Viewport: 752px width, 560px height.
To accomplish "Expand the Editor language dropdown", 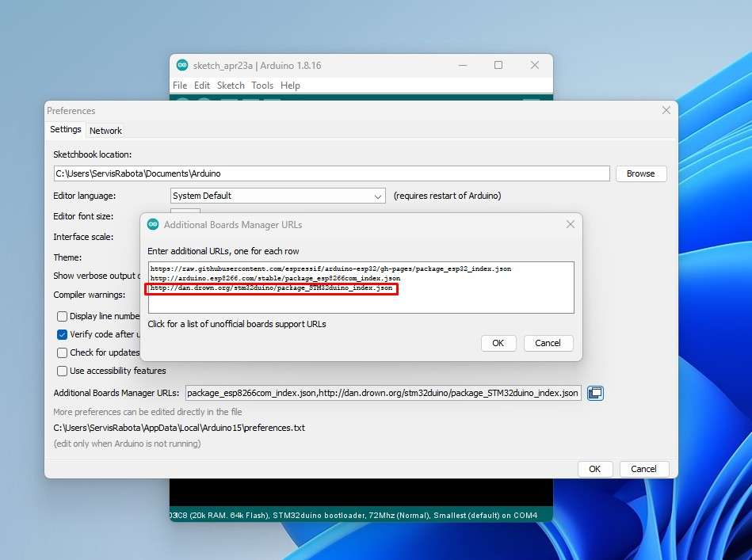I will [378, 196].
